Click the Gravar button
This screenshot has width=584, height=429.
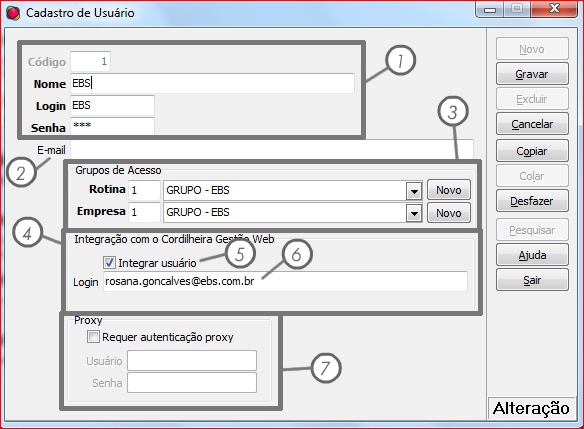click(x=532, y=74)
